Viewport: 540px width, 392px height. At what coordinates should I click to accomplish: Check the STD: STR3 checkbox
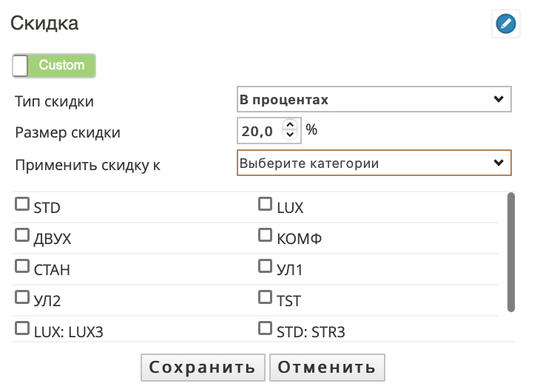point(265,328)
